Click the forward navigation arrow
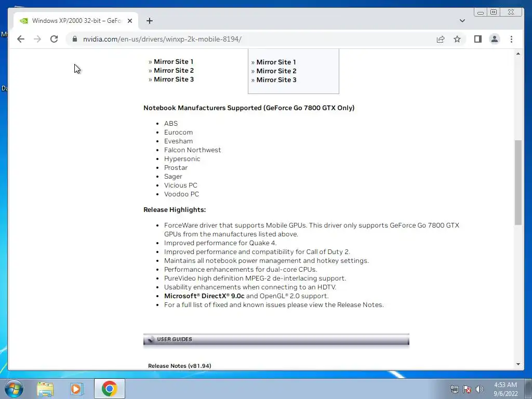Viewport: 532px width, 399px height. [x=37, y=39]
